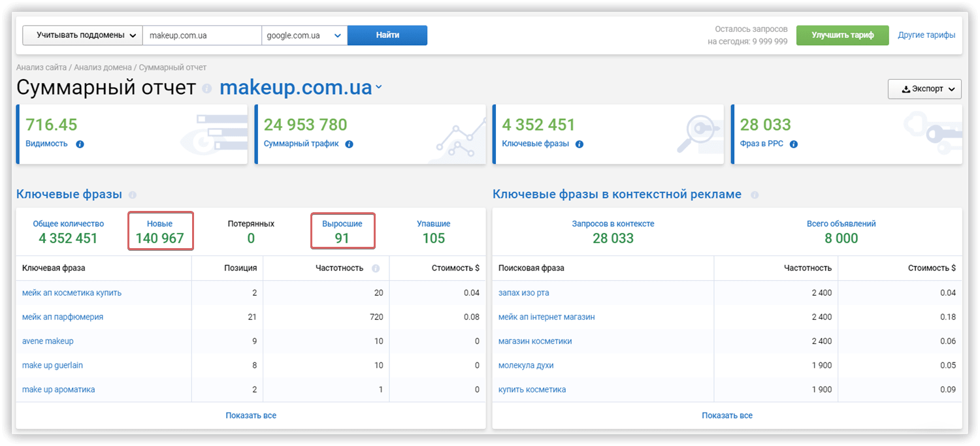Click the traffic value 24 953 780
Viewport: 980px width, 446px height.
[306, 125]
